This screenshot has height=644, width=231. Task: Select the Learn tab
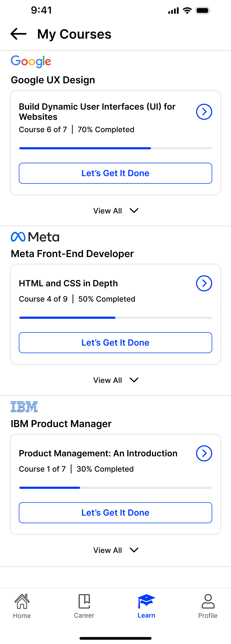[x=146, y=606]
